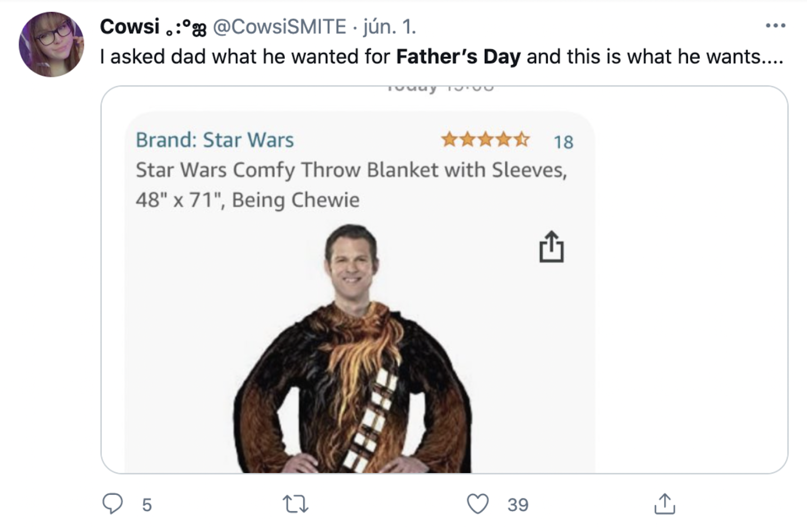Open the Cowsi profile avatar
Viewport: 807px width, 532px height.
coord(51,45)
